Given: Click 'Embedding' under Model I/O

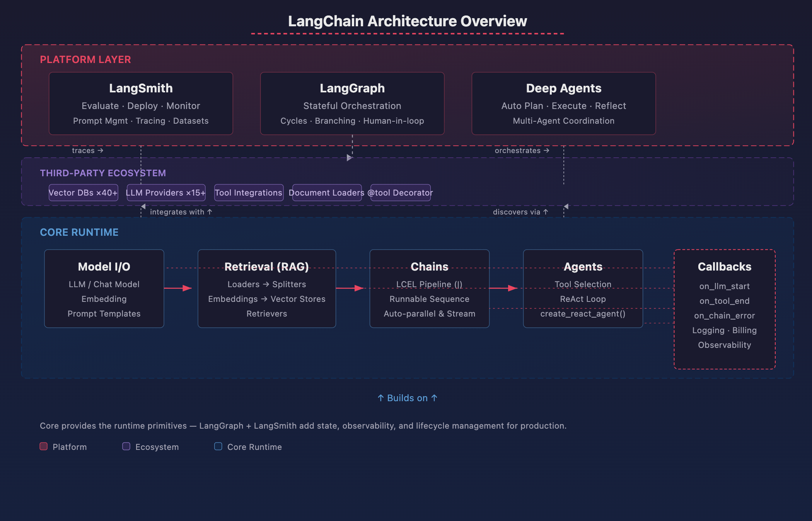Looking at the screenshot, I should coord(104,299).
